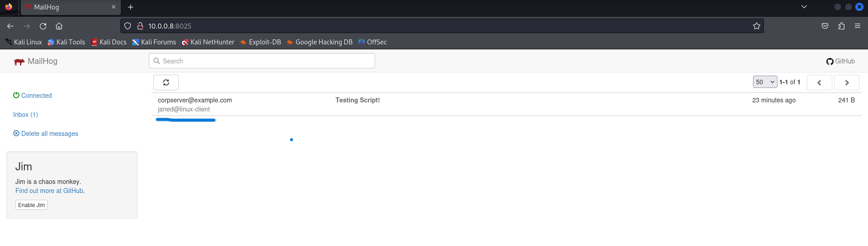Open the Firefox extensions menu

click(841, 26)
